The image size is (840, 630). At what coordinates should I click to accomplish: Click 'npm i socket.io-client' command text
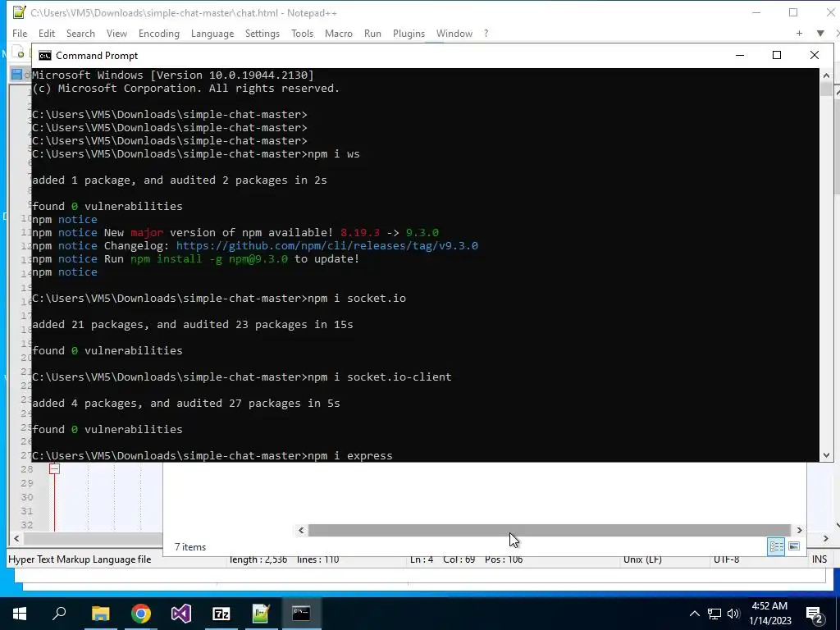pyautogui.click(x=379, y=377)
